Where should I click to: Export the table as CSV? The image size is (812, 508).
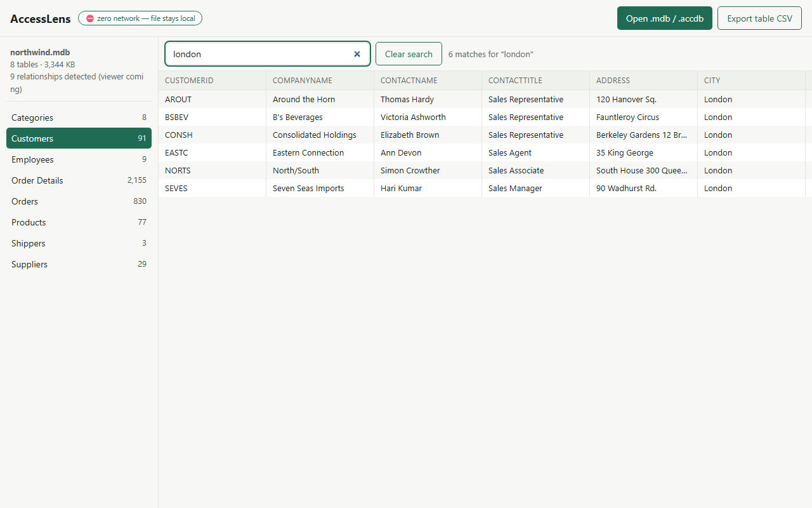point(759,18)
